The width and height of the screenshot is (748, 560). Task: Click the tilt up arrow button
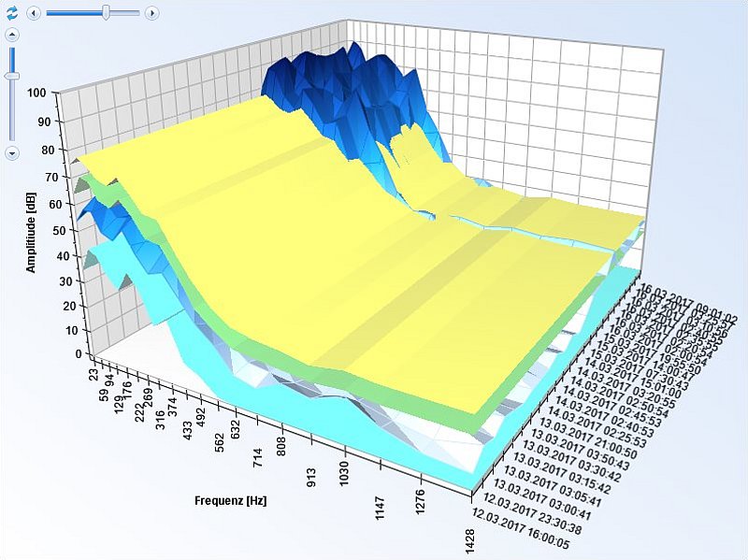[x=12, y=34]
